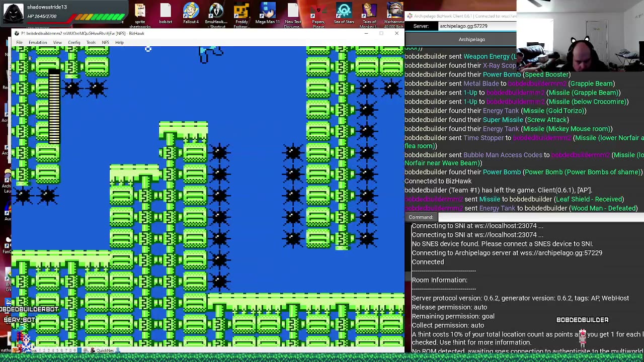Click the Mega Man health bar in game
644x362 pixels.
(54, 106)
